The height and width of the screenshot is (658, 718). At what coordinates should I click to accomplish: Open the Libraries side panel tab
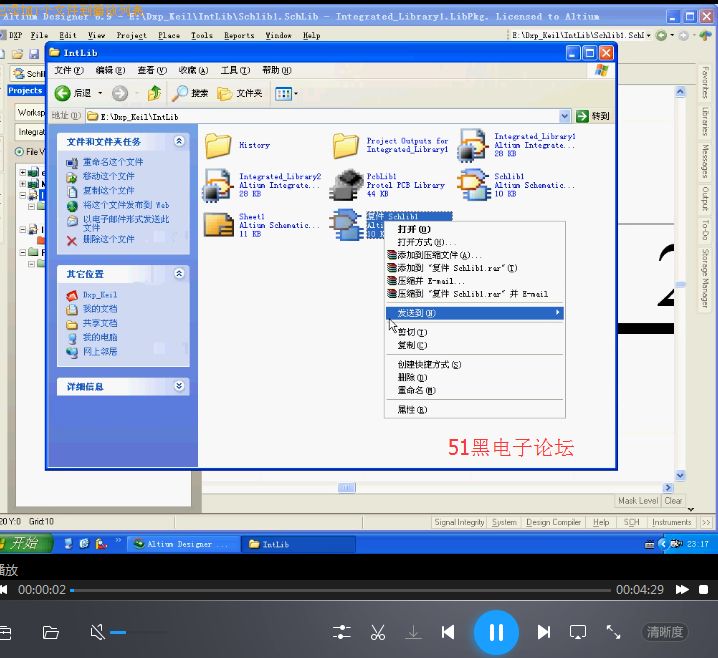coord(705,121)
